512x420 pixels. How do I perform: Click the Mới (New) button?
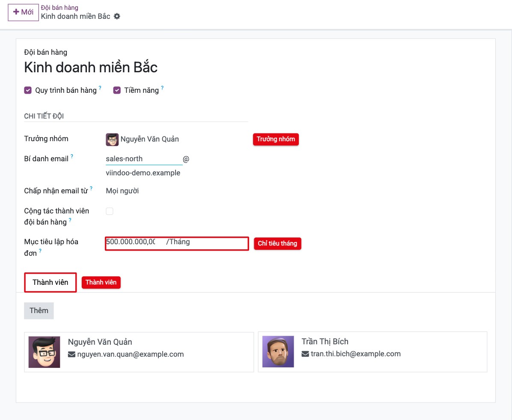click(x=23, y=12)
